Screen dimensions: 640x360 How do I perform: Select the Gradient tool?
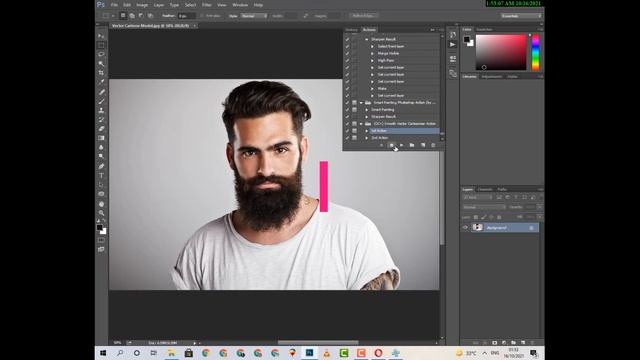pos(101,138)
